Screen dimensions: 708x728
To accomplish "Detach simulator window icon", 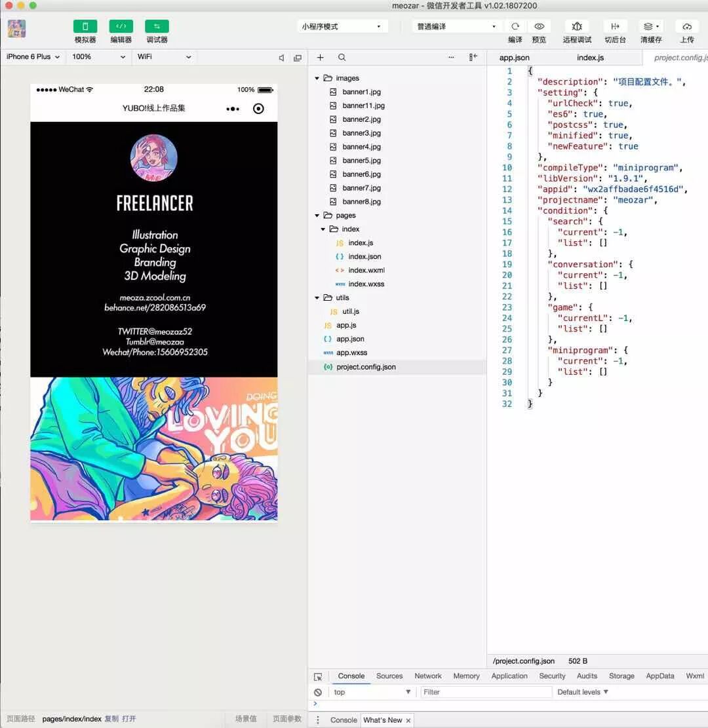I will coord(298,58).
